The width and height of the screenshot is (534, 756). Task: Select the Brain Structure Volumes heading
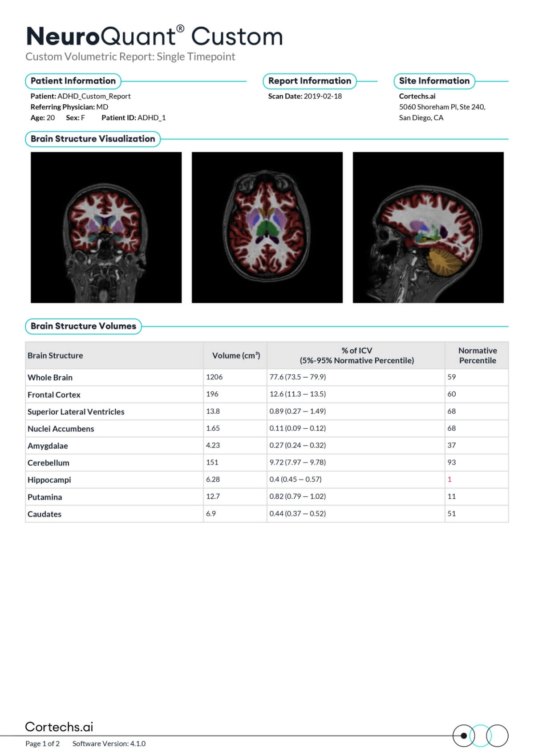[83, 326]
